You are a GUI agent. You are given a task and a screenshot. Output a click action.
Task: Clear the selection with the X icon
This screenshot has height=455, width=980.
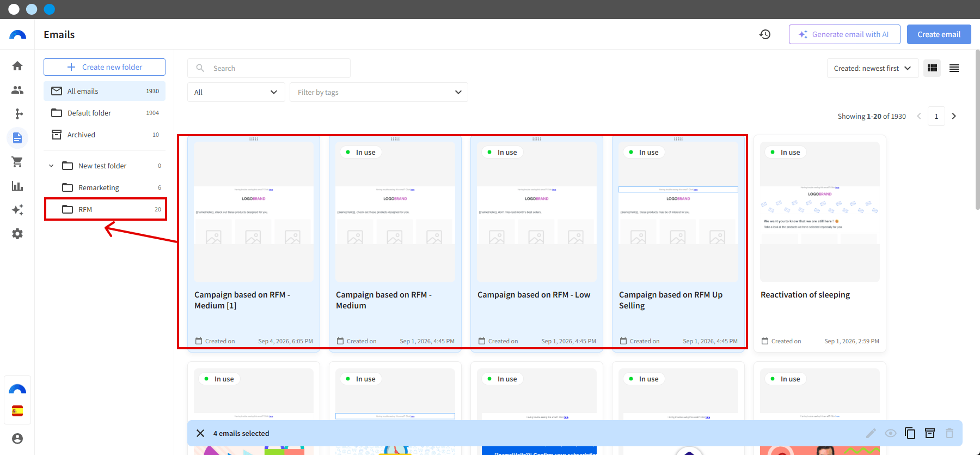200,433
